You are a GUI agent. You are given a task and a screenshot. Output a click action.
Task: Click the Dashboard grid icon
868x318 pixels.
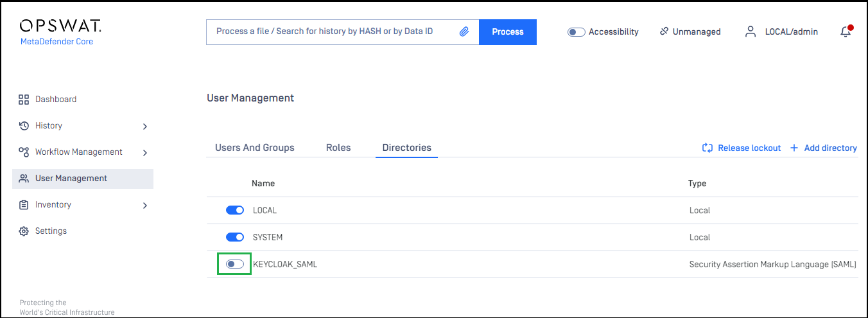24,100
